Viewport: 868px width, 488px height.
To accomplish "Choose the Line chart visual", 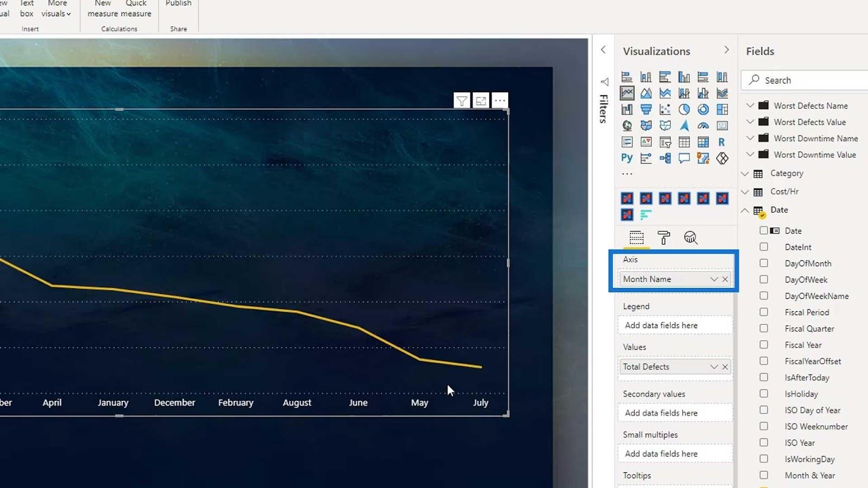I will (x=627, y=93).
